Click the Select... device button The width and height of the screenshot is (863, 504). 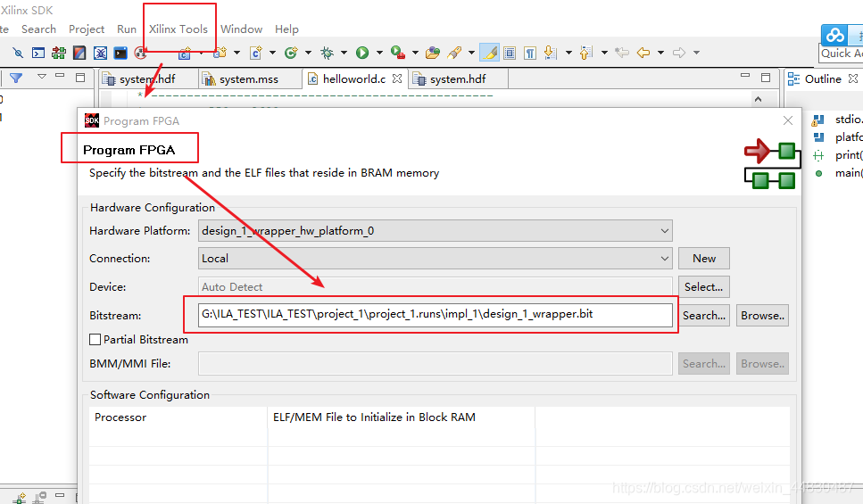[704, 286]
